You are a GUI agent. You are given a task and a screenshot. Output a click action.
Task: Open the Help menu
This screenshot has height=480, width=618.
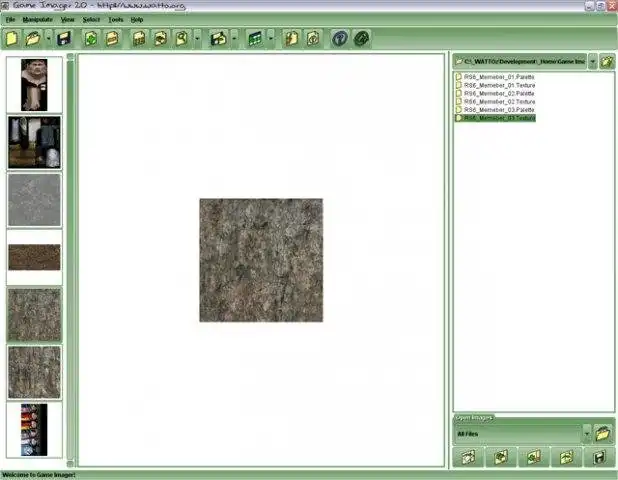pos(137,19)
